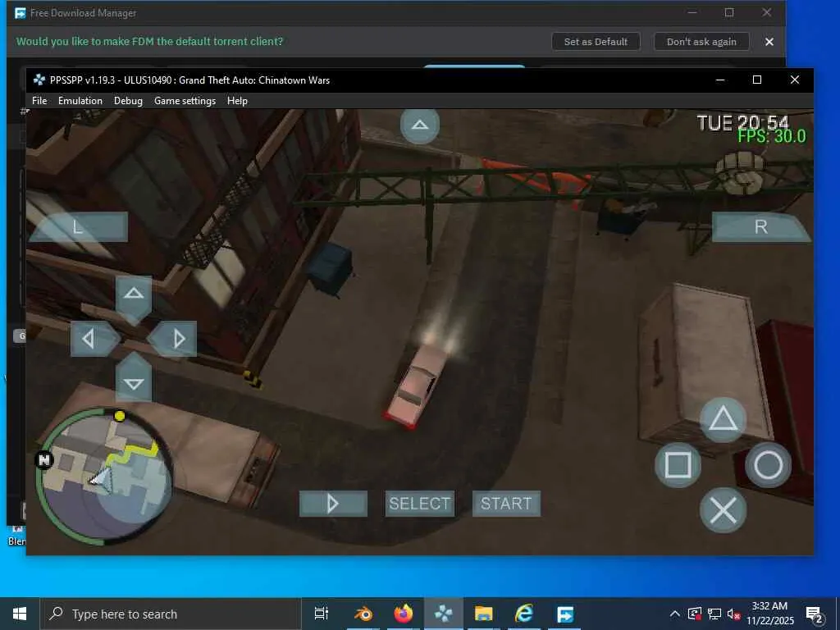This screenshot has width=840, height=630.
Task: Click the in-game radar minimap
Action: click(x=106, y=477)
